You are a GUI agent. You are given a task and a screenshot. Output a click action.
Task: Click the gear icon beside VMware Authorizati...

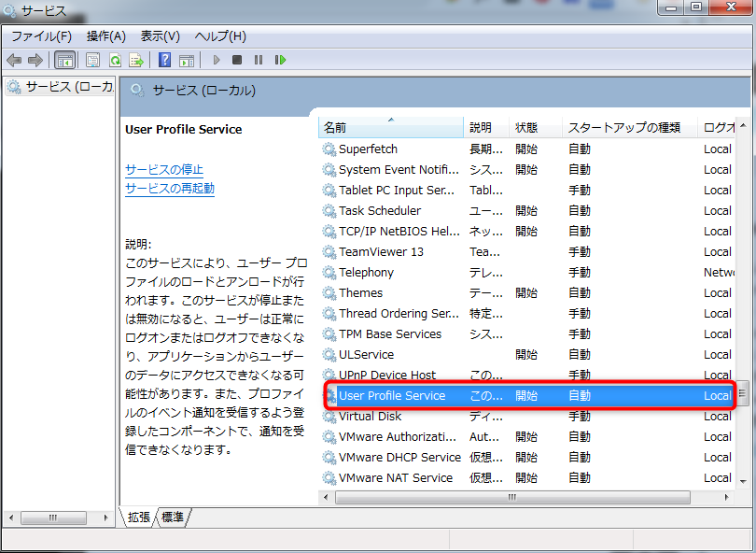[329, 437]
